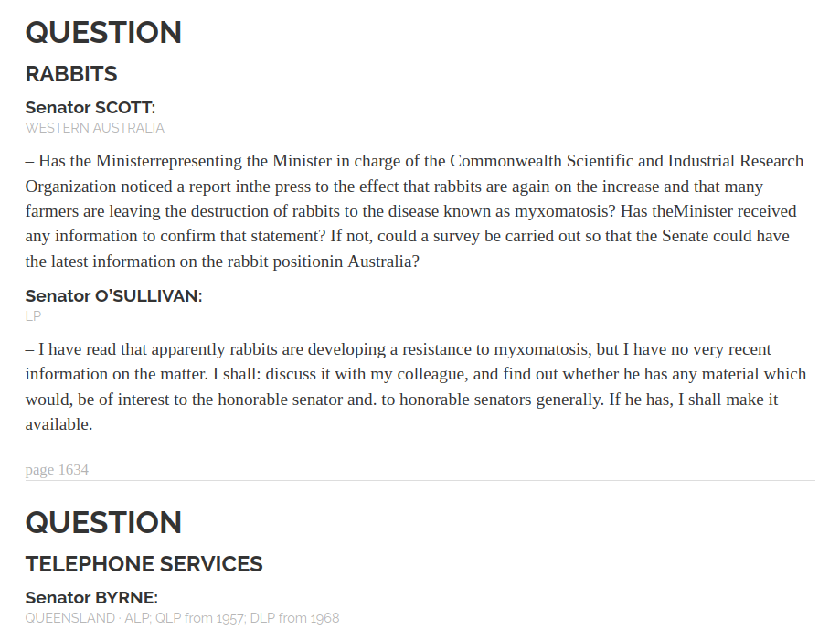This screenshot has height=630, width=840.
Task: Click WESTERN AUSTRALIA label under Scott
Action: click(x=95, y=128)
